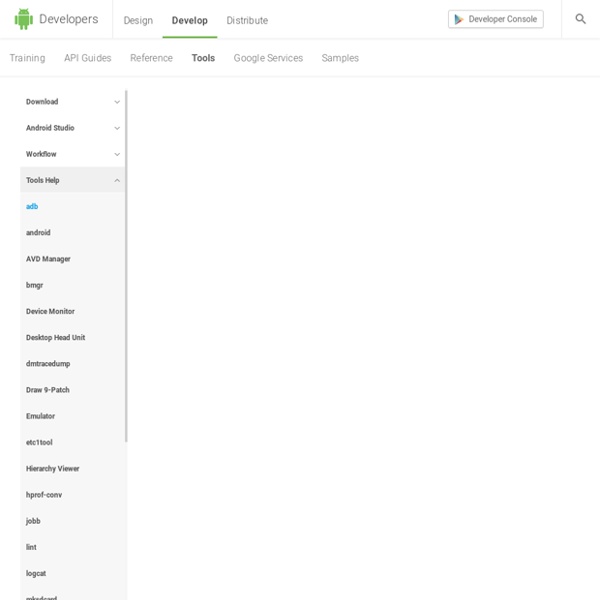This screenshot has height=600, width=600.
Task: Click the Download sidebar heading
Action: pos(42,102)
